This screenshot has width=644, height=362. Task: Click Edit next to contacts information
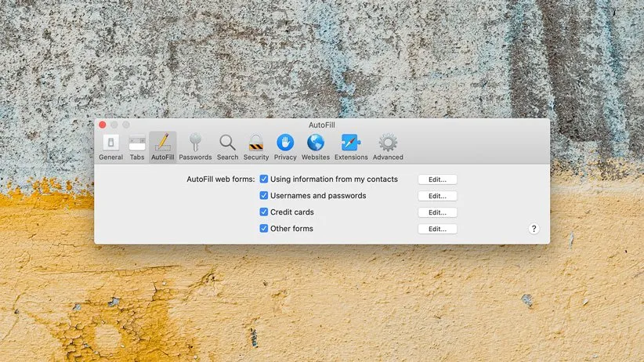pos(437,179)
